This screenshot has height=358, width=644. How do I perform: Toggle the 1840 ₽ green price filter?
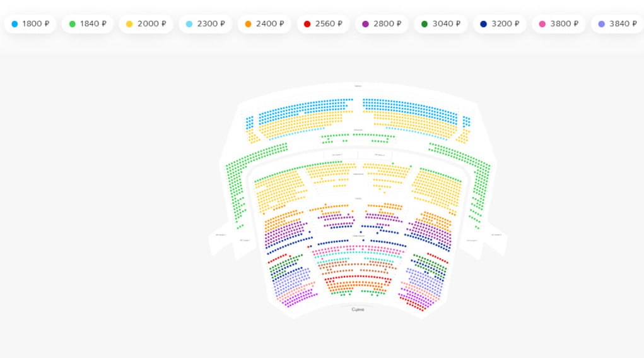click(x=88, y=24)
